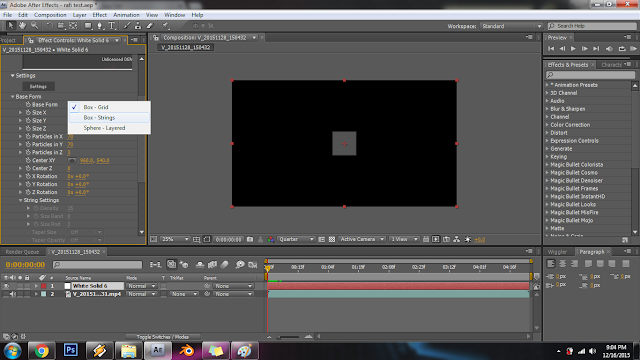Viewport: 640px width, 360px height.
Task: Click the effect Settings button
Action: [x=38, y=87]
